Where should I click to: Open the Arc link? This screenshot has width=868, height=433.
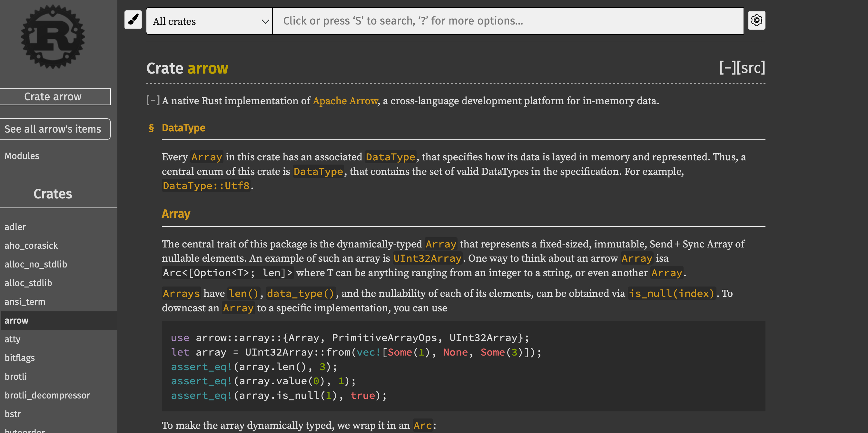click(x=422, y=426)
